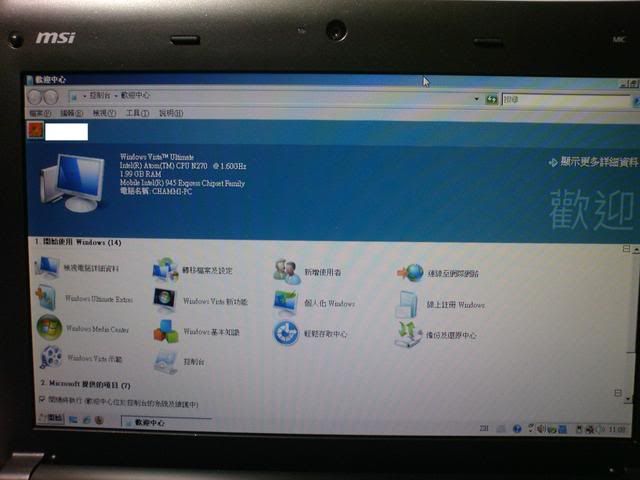Open Windows Vista 示範 demos item
The width and height of the screenshot is (640, 480).
pyautogui.click(x=81, y=358)
